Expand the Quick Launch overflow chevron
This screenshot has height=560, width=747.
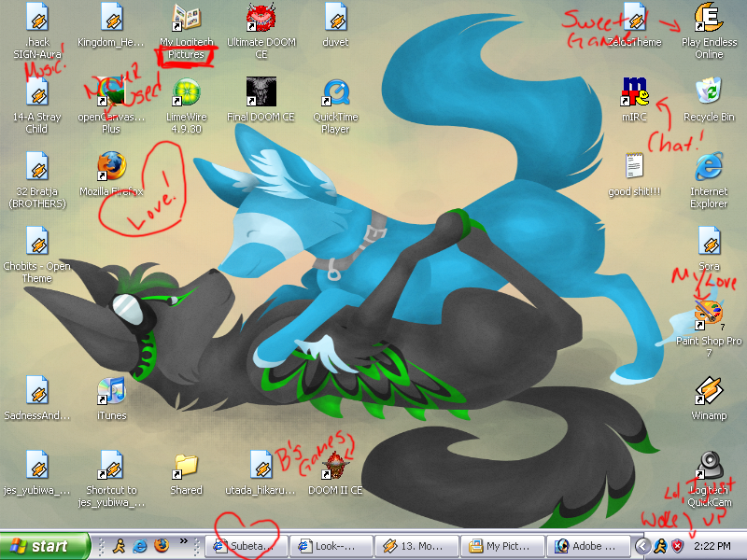pos(183,541)
